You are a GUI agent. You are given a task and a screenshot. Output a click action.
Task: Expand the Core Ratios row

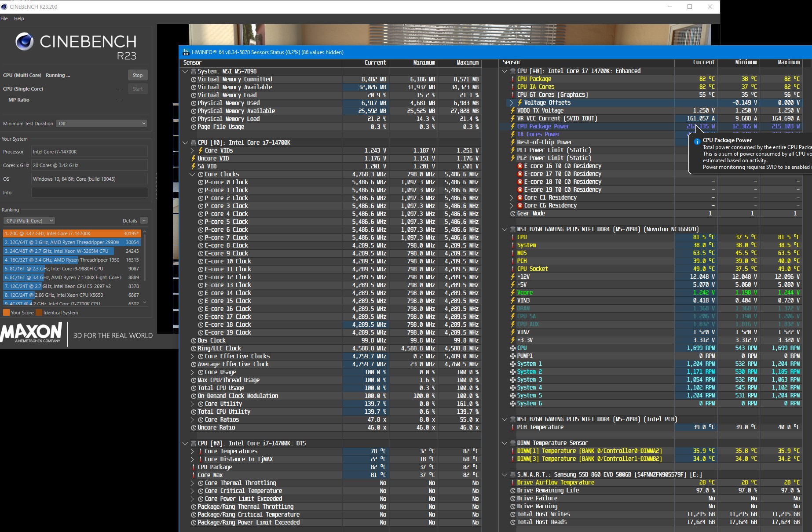coord(192,420)
